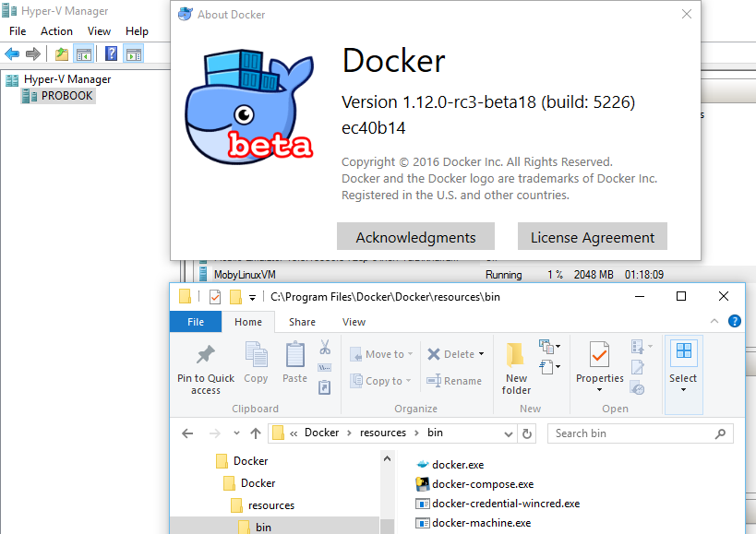The image size is (756, 534).
Task: Click the Properties icon in Explorer title bar
Action: 215,297
